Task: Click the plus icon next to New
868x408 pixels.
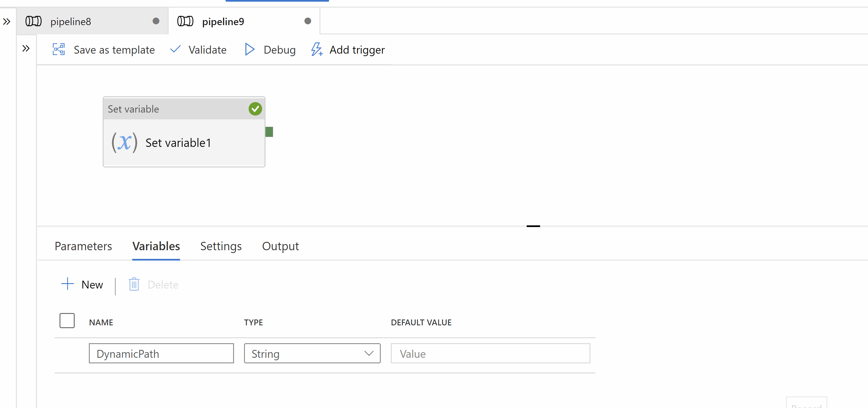Action: [x=67, y=284]
